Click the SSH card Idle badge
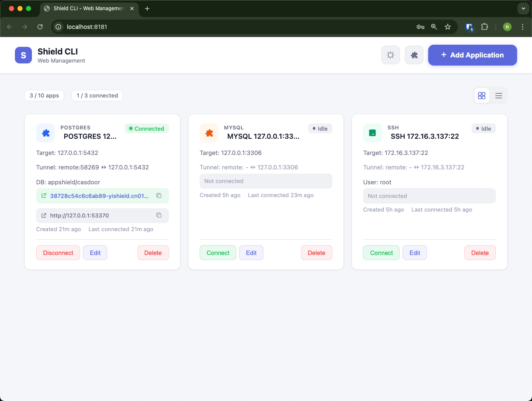532x401 pixels. point(483,129)
